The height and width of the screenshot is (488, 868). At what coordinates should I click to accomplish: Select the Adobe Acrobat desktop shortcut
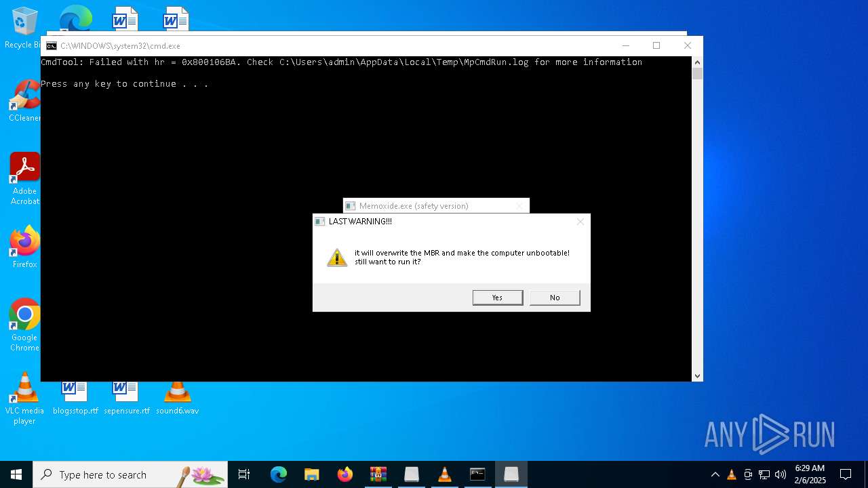point(24,178)
